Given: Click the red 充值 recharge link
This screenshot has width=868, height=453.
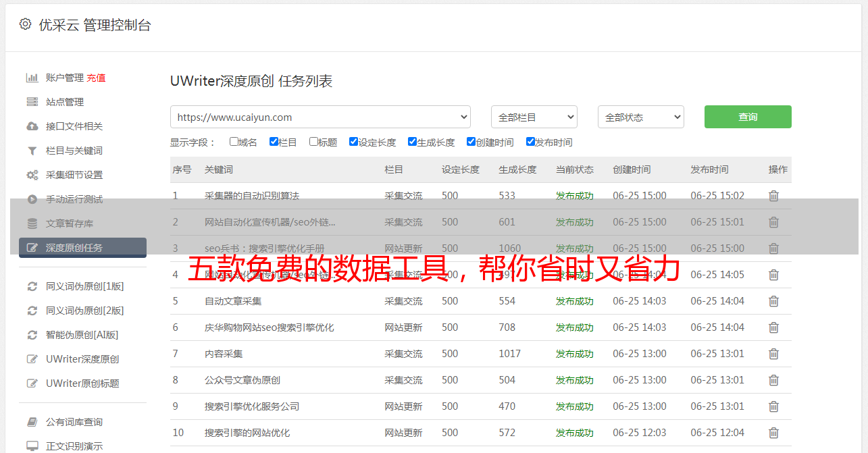Looking at the screenshot, I should [x=96, y=78].
